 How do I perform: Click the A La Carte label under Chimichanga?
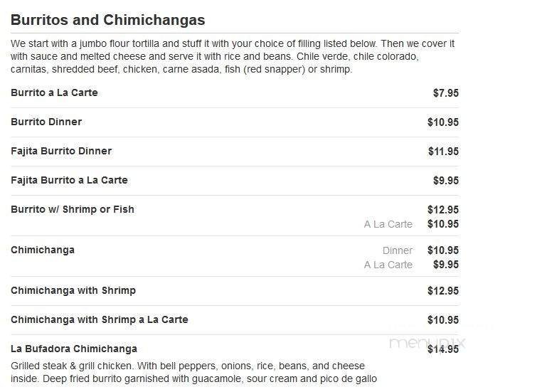[x=388, y=265]
